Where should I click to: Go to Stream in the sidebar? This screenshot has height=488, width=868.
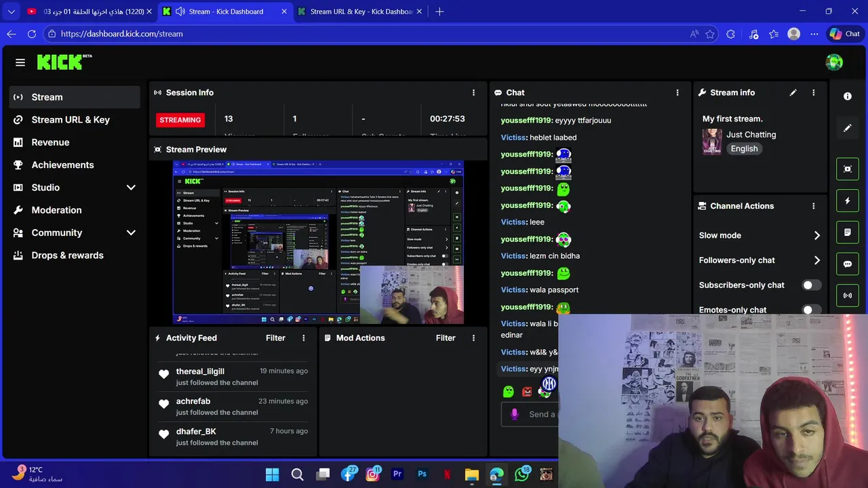point(75,97)
